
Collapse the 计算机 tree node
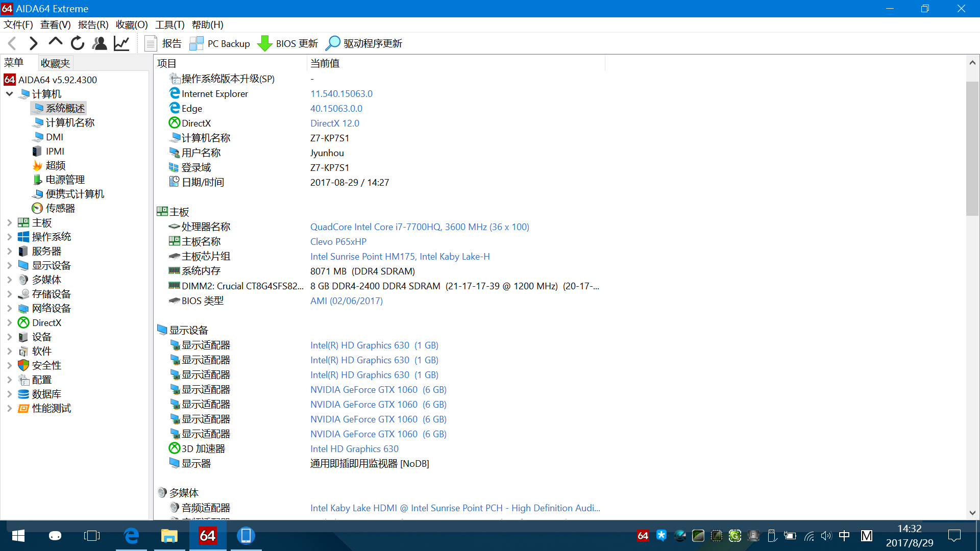[9, 94]
